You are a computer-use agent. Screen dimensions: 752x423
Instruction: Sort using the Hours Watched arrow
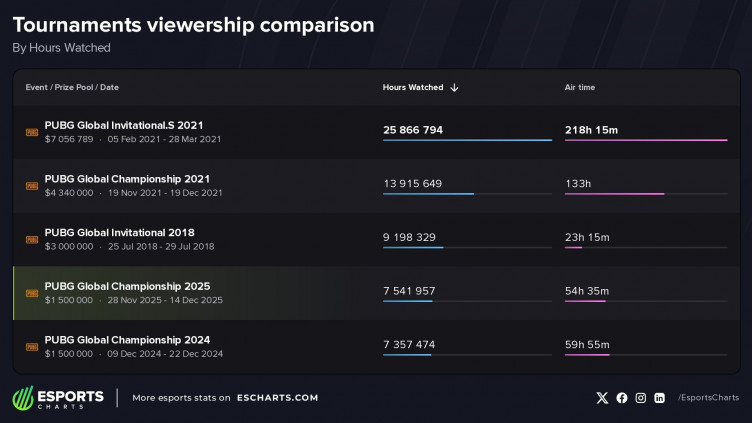coord(454,88)
